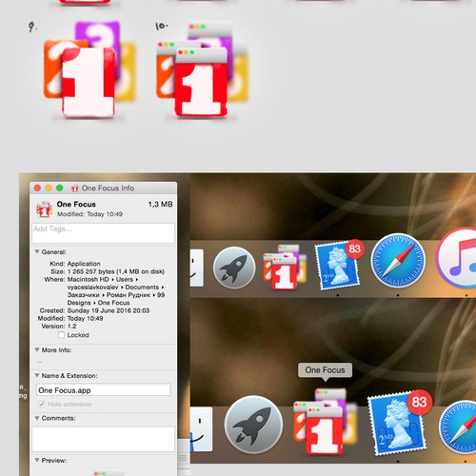
Task: Collapse the Comments section
Action: [x=37, y=418]
